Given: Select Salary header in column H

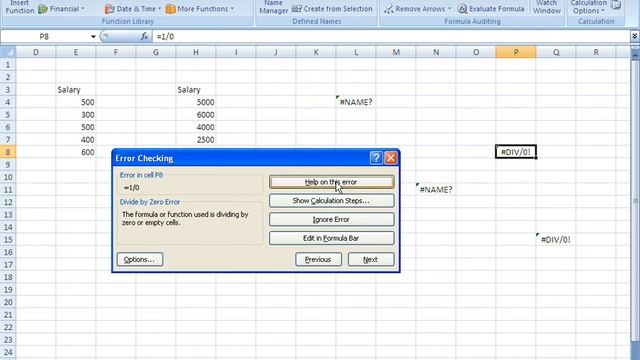Looking at the screenshot, I should coord(196,90).
